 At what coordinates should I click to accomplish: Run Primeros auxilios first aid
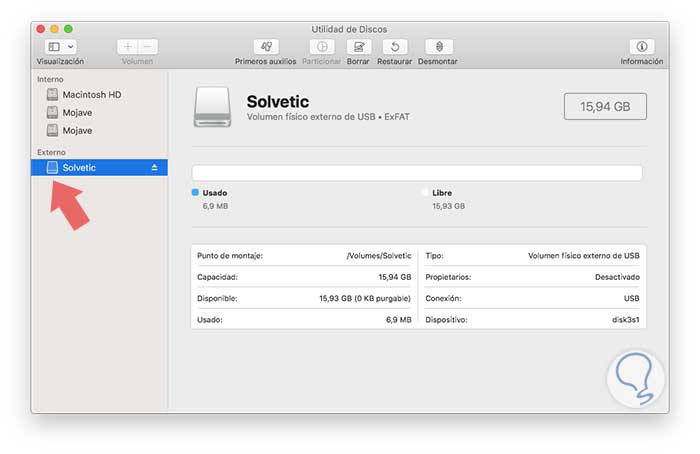[x=266, y=47]
